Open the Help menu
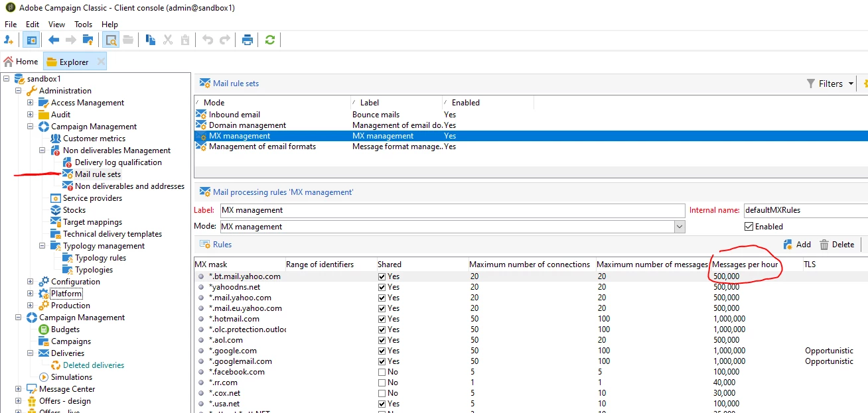The width and height of the screenshot is (868, 413). (109, 25)
